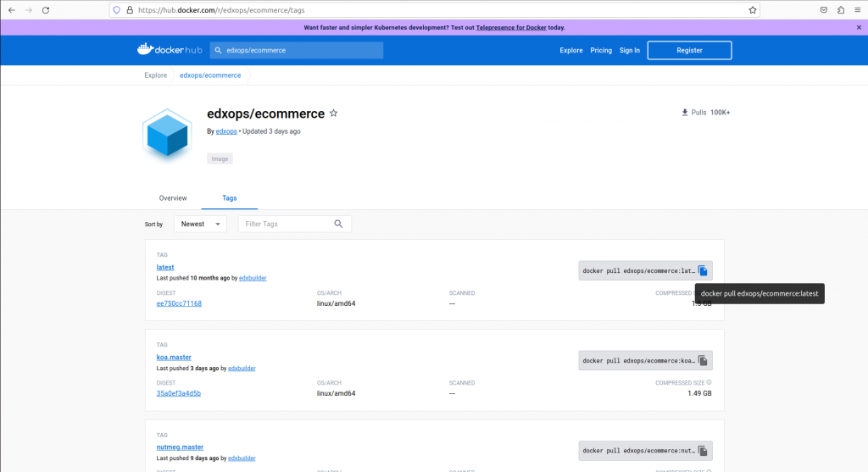Click the Register button

689,50
